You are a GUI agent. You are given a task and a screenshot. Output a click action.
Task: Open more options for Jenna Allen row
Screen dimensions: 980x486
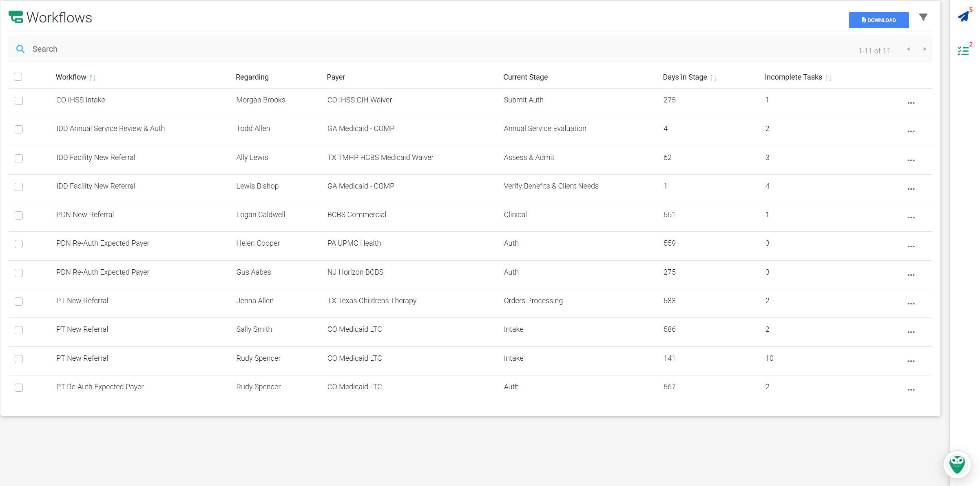(x=911, y=304)
